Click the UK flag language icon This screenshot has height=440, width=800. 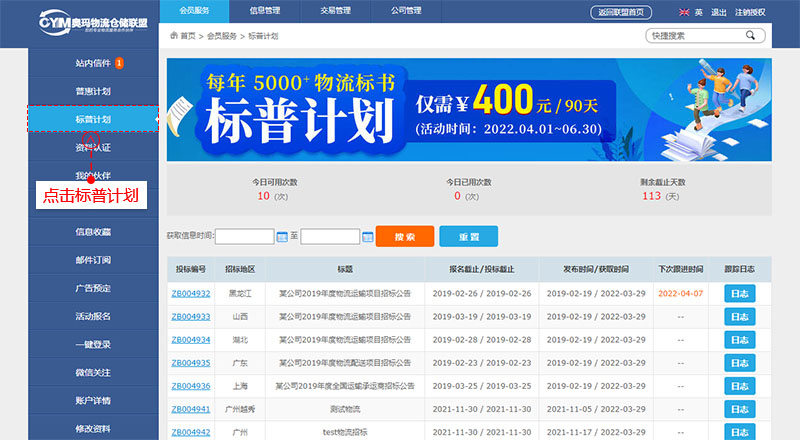[x=683, y=12]
